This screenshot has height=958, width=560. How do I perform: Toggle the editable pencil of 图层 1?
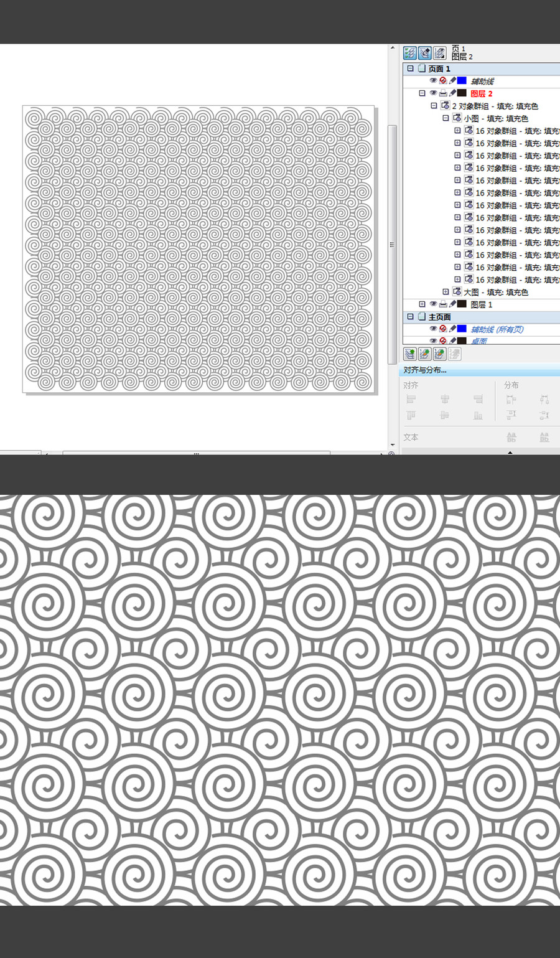coord(452,304)
